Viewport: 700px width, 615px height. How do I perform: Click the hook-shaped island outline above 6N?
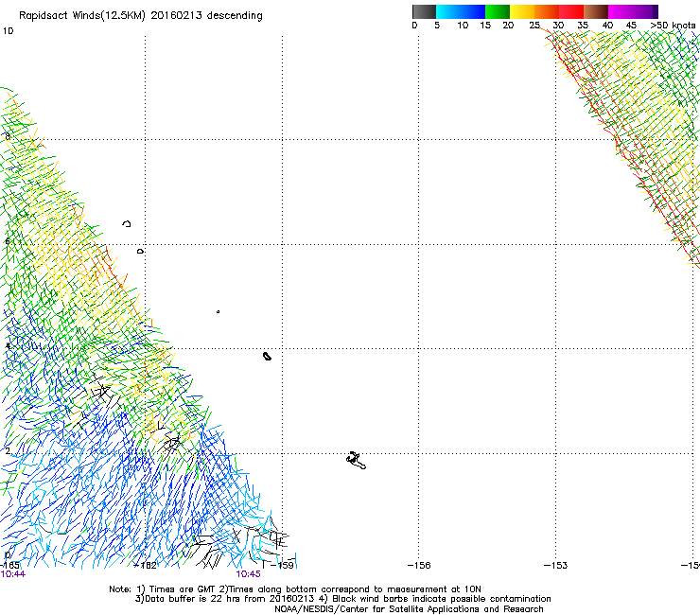pos(127,223)
